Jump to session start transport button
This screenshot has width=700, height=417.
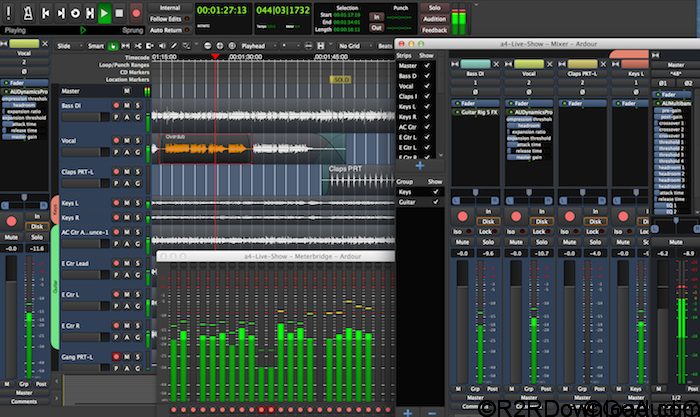(43, 13)
